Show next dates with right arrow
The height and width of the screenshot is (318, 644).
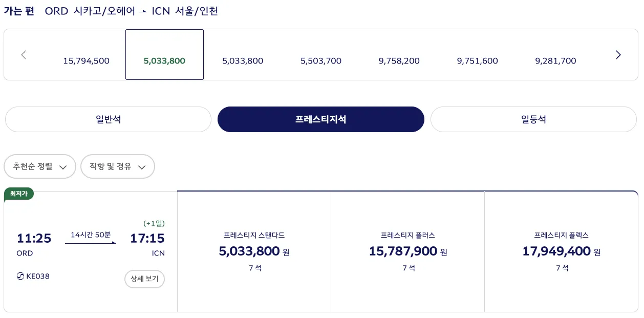point(618,55)
